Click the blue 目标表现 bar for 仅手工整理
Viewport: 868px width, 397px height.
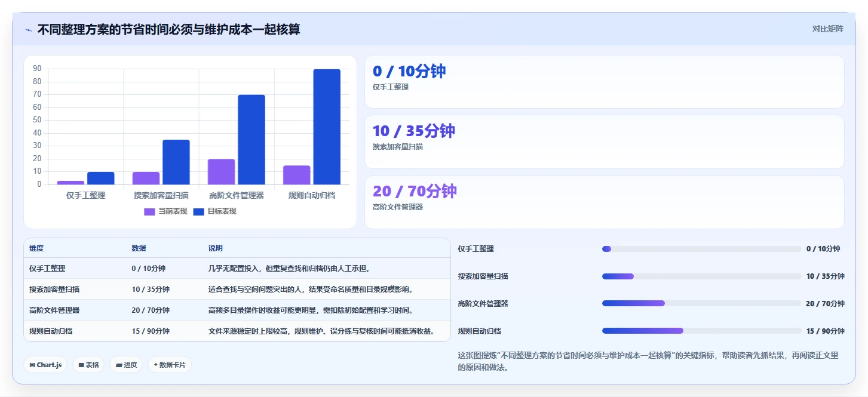click(100, 179)
